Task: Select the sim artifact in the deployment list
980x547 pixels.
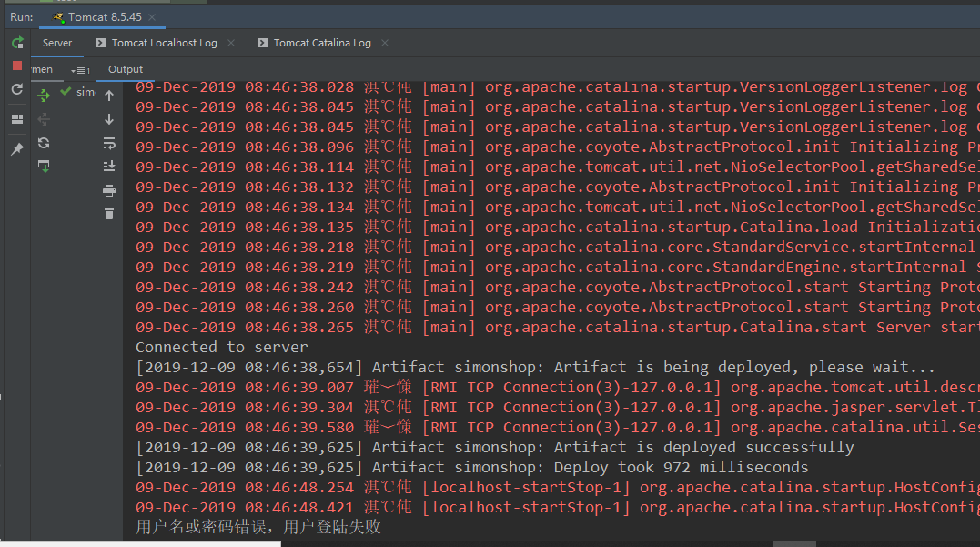Action: click(x=77, y=92)
